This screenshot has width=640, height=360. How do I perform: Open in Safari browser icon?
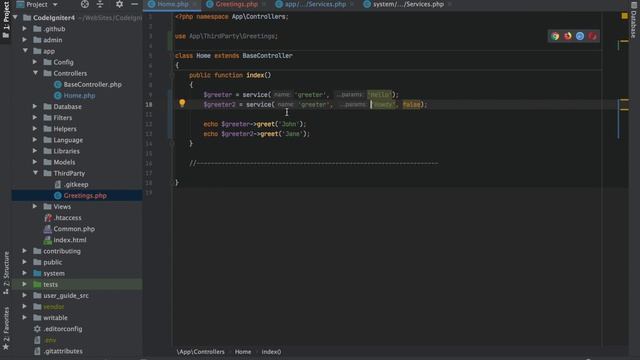pyautogui.click(x=580, y=36)
